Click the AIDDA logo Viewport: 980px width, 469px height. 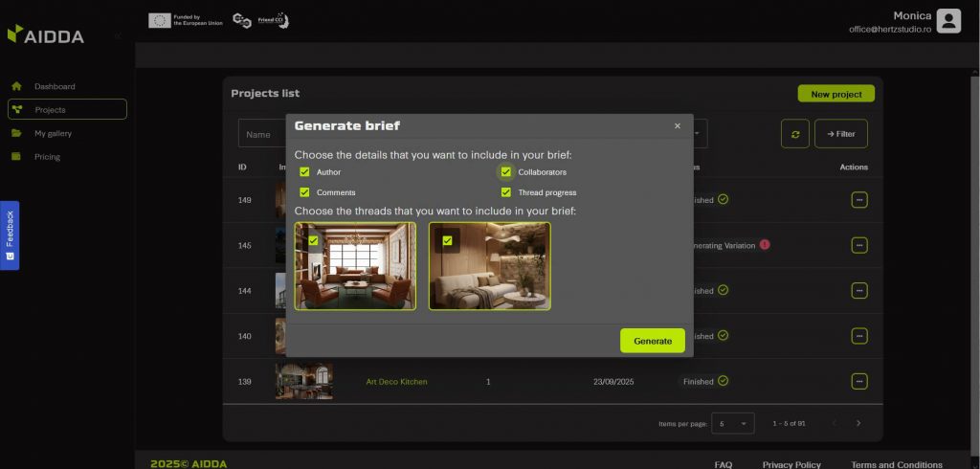pyautogui.click(x=46, y=35)
